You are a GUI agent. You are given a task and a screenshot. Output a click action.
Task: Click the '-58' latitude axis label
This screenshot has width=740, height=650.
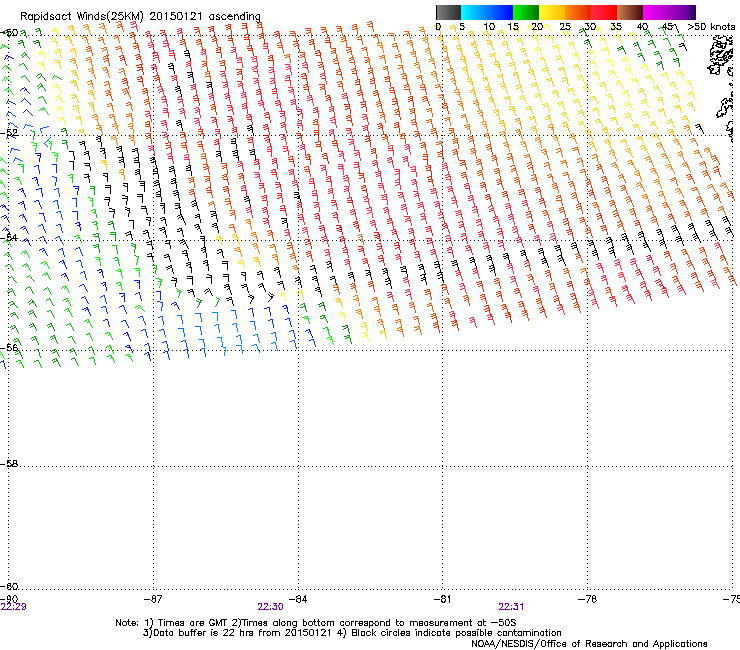tap(9, 464)
